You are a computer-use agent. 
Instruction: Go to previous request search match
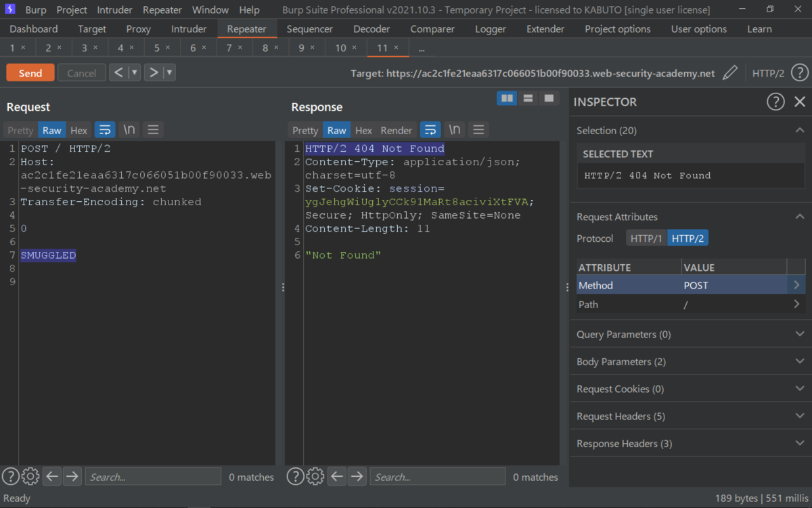click(52, 476)
